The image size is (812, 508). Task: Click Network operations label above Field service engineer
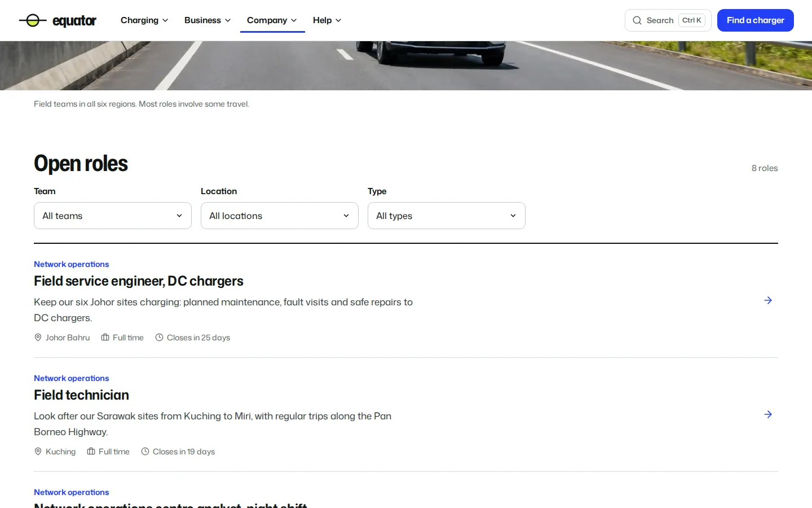tap(72, 264)
